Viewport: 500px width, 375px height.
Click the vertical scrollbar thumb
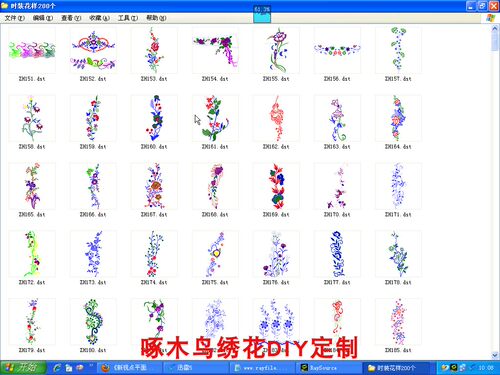(x=495, y=42)
